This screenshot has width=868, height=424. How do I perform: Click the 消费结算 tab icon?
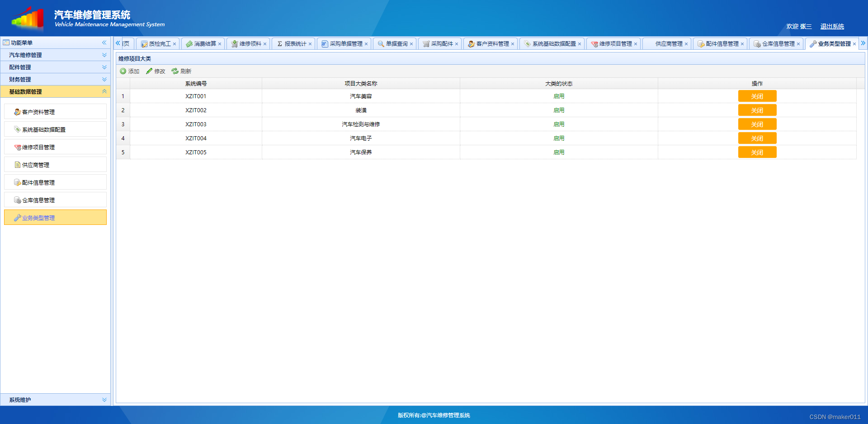tap(189, 44)
